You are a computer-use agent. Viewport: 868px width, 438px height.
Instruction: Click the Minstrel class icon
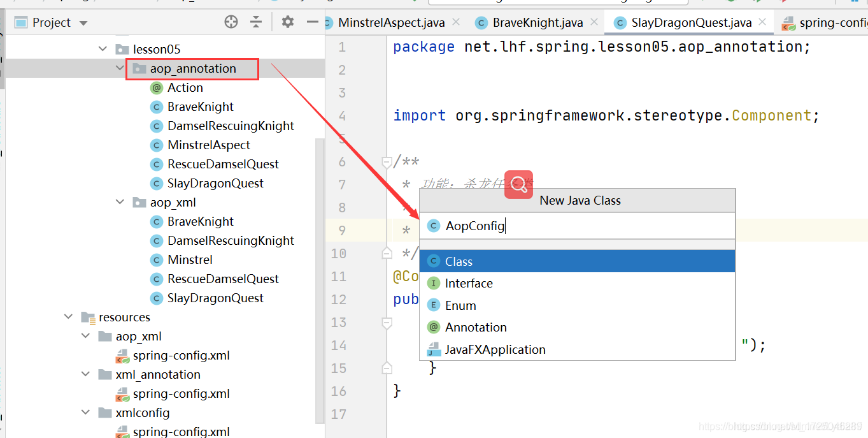[156, 259]
